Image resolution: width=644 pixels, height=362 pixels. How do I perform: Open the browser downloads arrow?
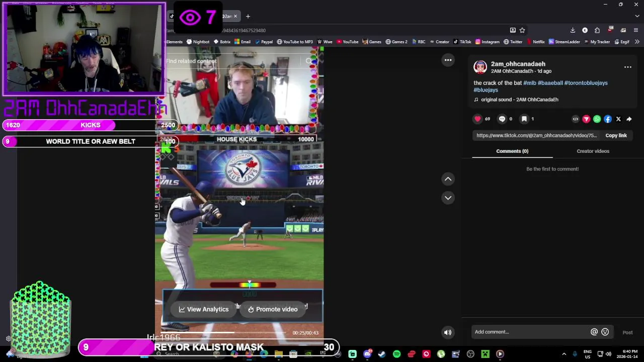tap(573, 30)
